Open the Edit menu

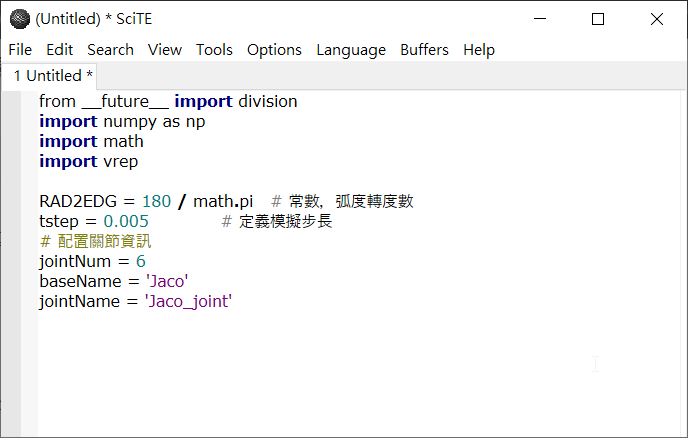pyautogui.click(x=60, y=50)
